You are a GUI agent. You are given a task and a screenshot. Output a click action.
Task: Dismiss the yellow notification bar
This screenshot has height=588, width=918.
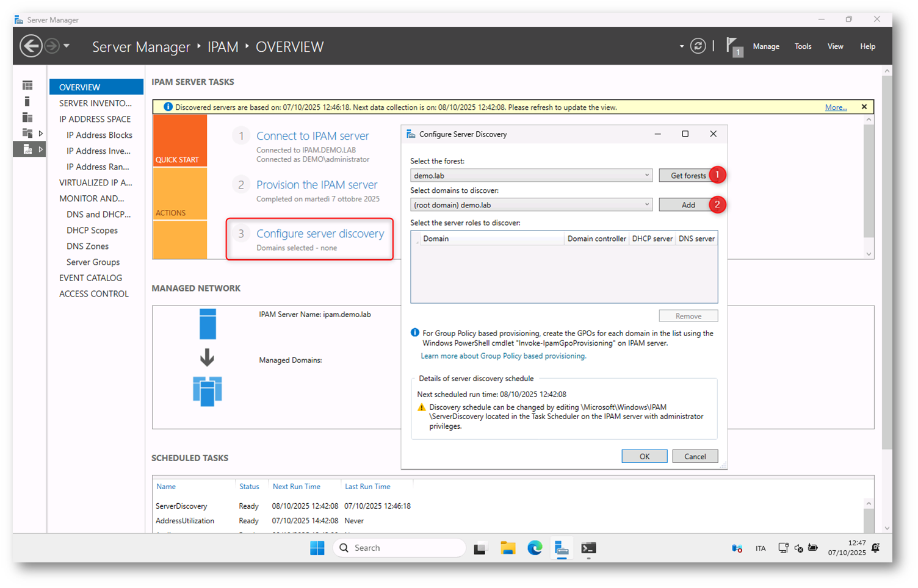click(864, 107)
